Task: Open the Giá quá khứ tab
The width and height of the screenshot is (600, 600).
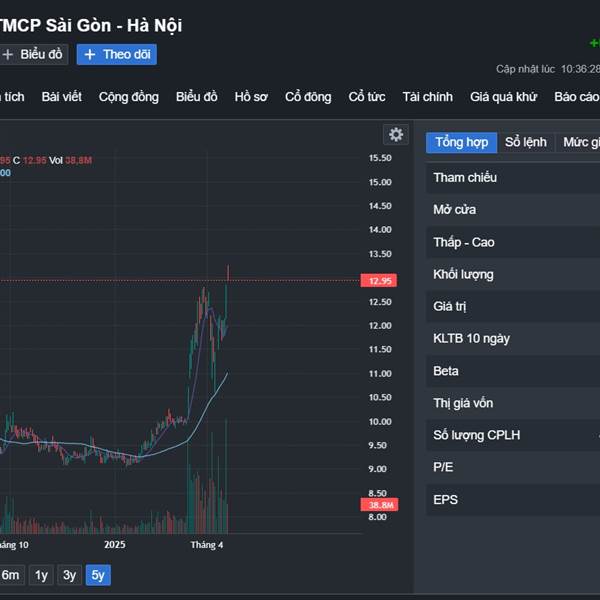Action: point(503,97)
